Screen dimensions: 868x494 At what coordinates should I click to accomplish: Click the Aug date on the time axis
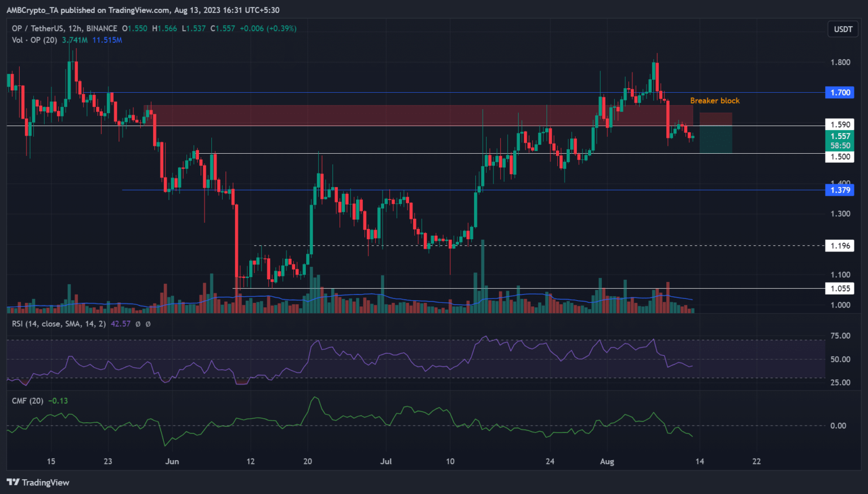[x=606, y=462]
